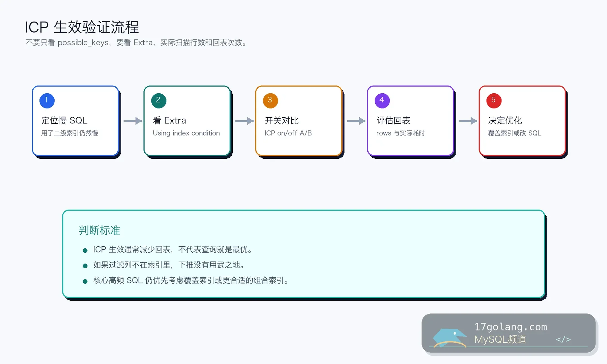Click the text rows 与实际耗时
The image size is (607, 364).
click(401, 133)
